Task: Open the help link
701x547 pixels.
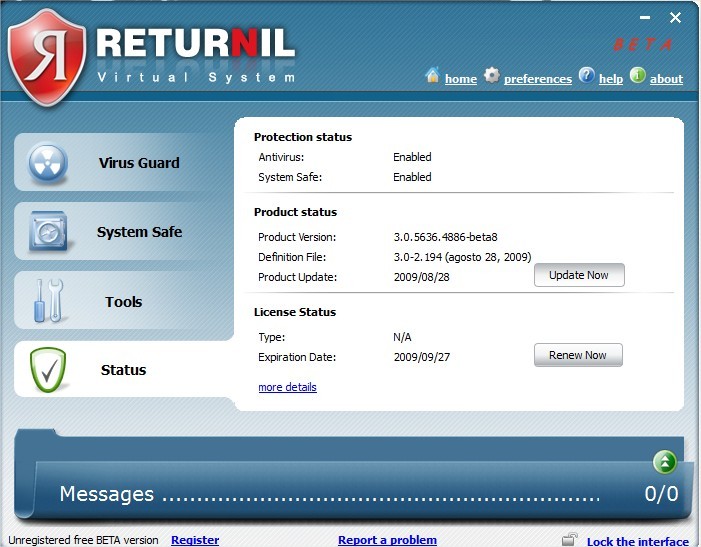Action: pos(611,79)
